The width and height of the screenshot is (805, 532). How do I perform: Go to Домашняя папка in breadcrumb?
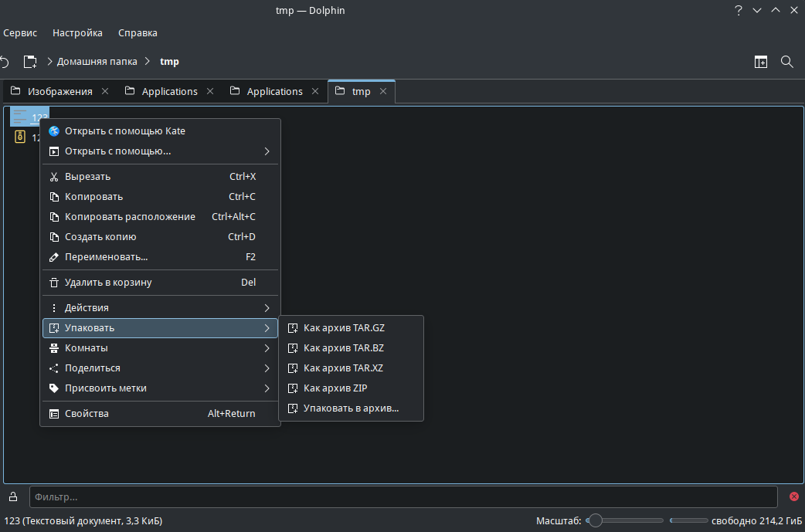[97, 62]
